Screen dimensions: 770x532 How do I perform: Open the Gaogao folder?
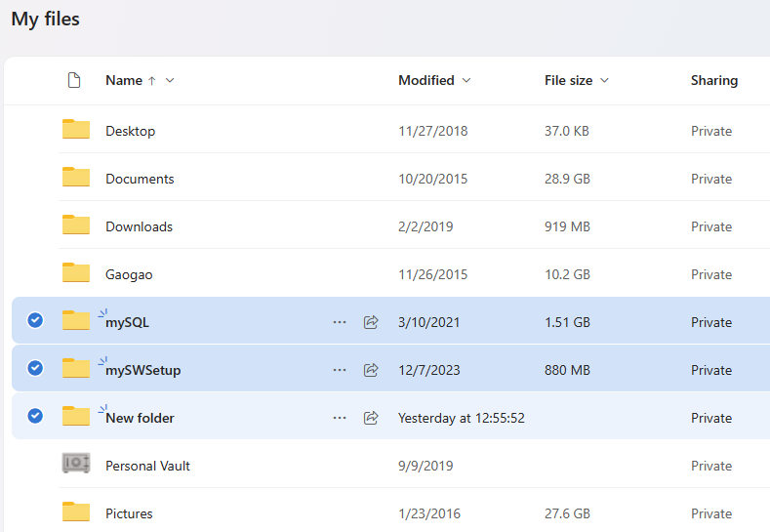coord(129,274)
